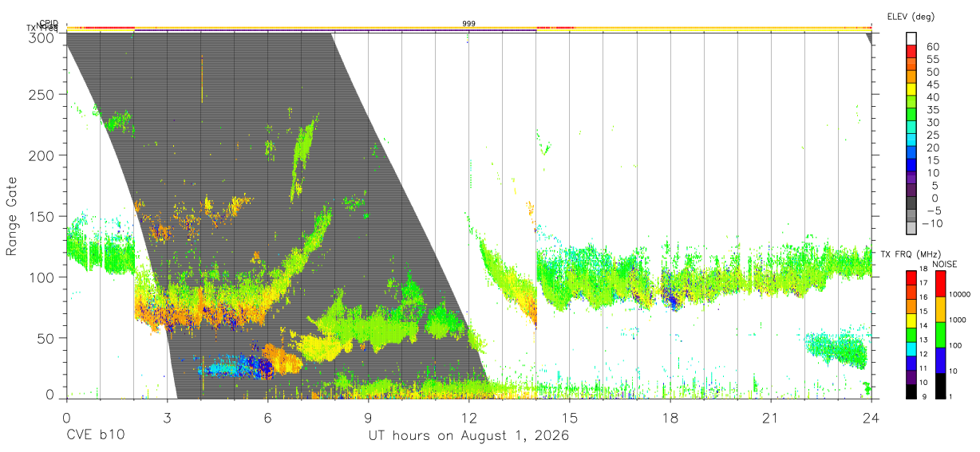This screenshot has width=980, height=452.
Task: Click the '10000' label on NOISE scale
Action: coord(961,295)
